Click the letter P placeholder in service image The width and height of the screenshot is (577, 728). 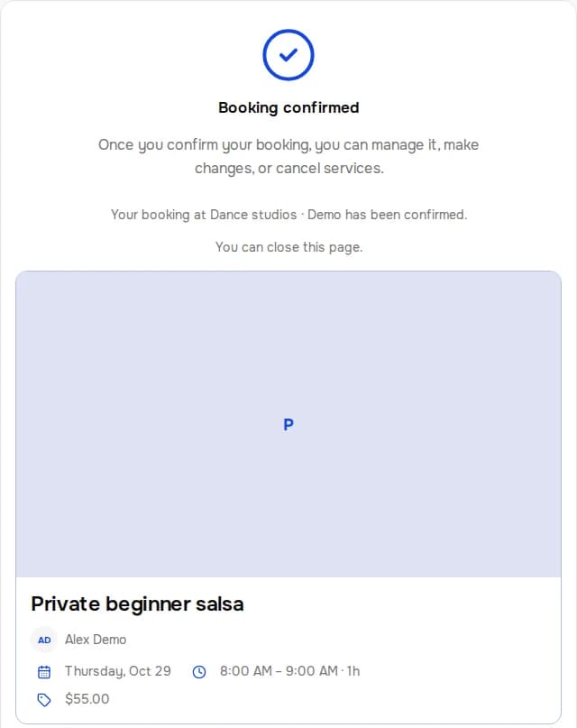tap(288, 424)
